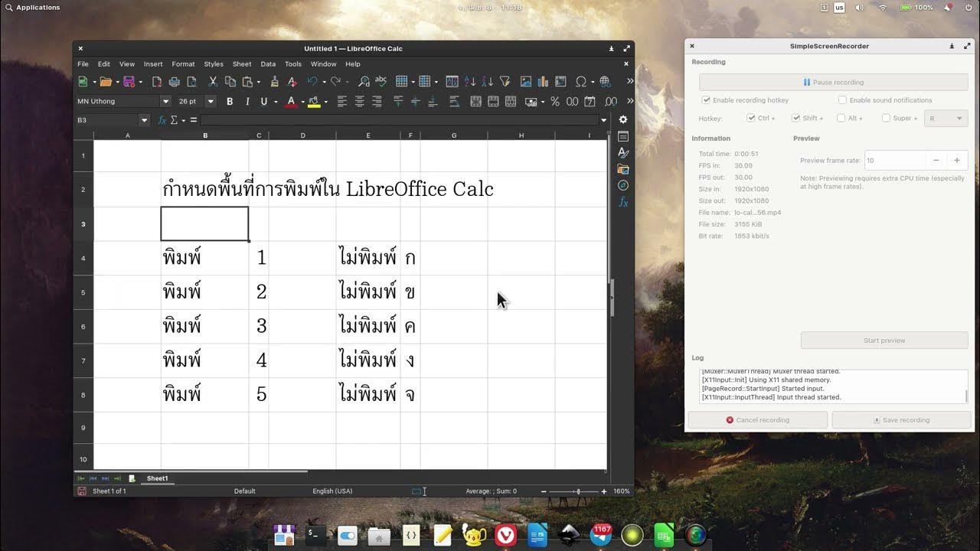Toggle the Super + hotkey checkbox
This screenshot has width=980, height=551.
886,118
